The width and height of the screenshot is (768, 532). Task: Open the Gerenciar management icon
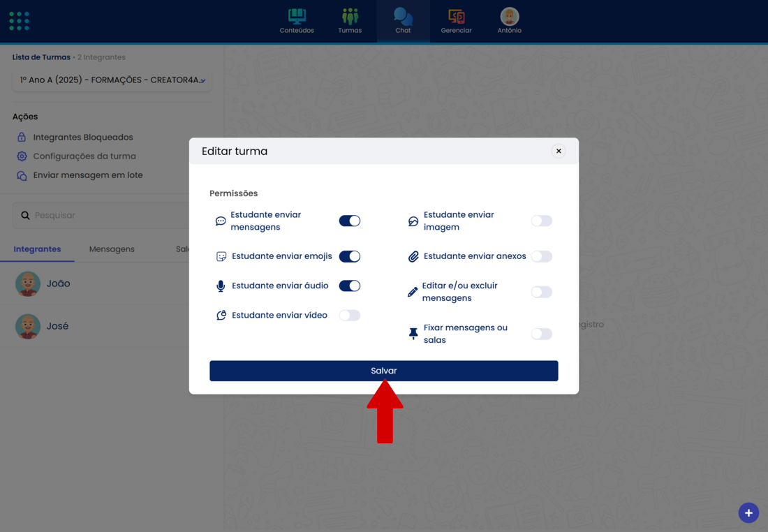(456, 16)
